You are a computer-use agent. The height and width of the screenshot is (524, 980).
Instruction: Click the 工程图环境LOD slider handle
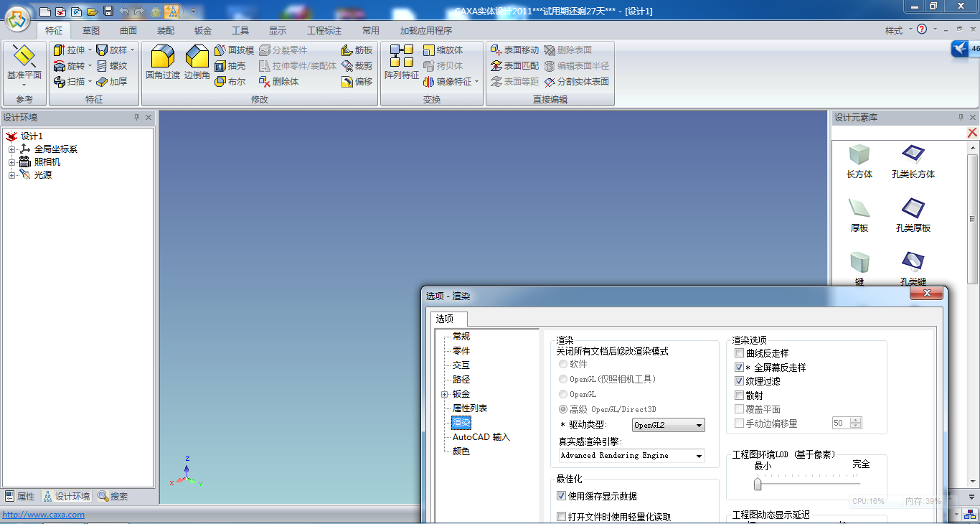(758, 484)
